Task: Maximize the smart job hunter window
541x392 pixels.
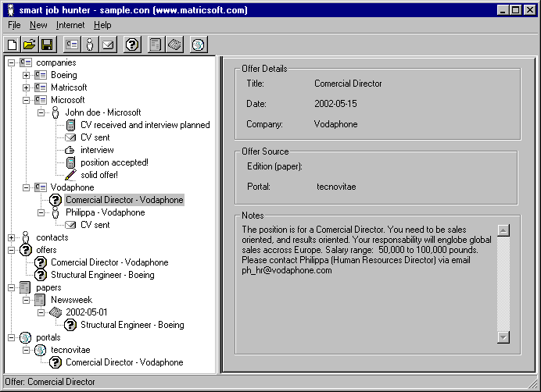Action: coord(516,10)
